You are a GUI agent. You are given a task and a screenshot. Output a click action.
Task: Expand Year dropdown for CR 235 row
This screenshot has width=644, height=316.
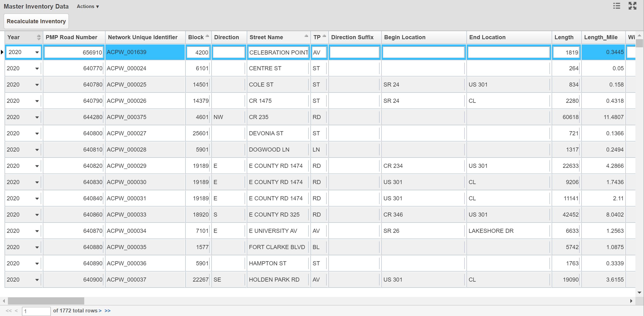tap(37, 117)
